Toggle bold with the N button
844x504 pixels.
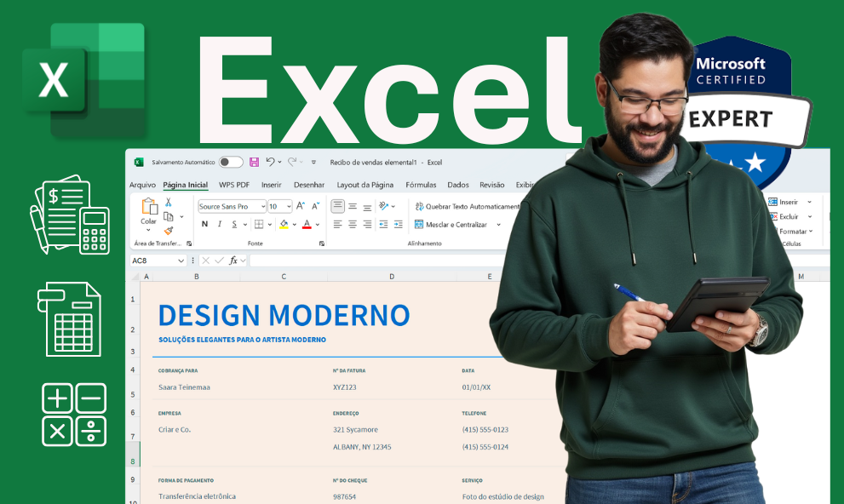coord(204,224)
